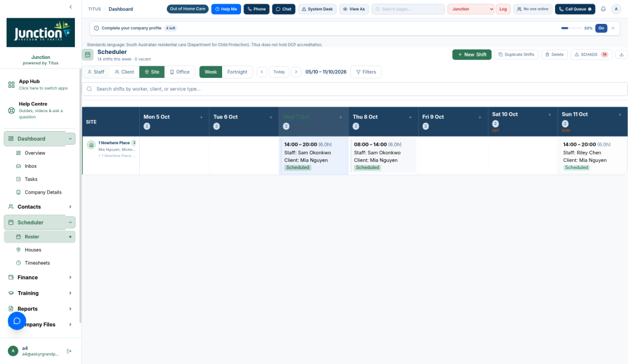Add shift plus icon on Mon 5 Oct
The height and width of the screenshot is (364, 628).
[x=201, y=117]
